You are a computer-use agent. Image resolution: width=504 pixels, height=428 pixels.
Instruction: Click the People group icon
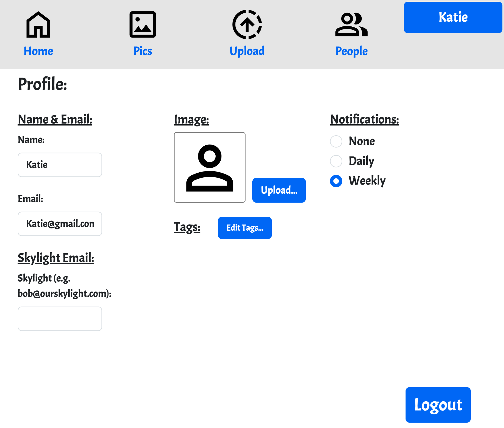(351, 25)
